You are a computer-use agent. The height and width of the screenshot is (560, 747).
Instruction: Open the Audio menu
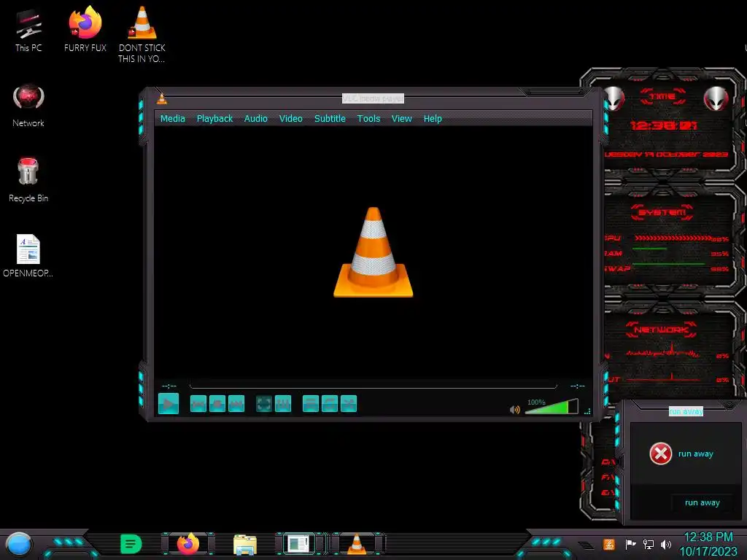point(256,119)
